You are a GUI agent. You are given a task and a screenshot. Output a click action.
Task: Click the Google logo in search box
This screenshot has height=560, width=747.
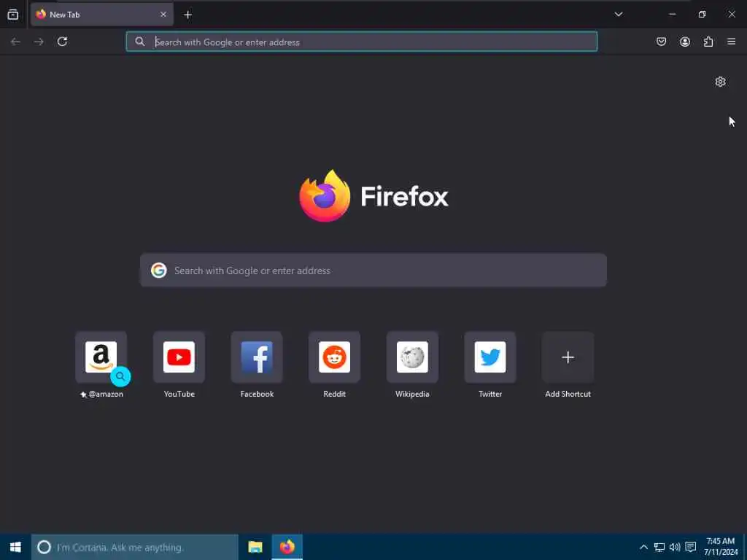(x=158, y=271)
